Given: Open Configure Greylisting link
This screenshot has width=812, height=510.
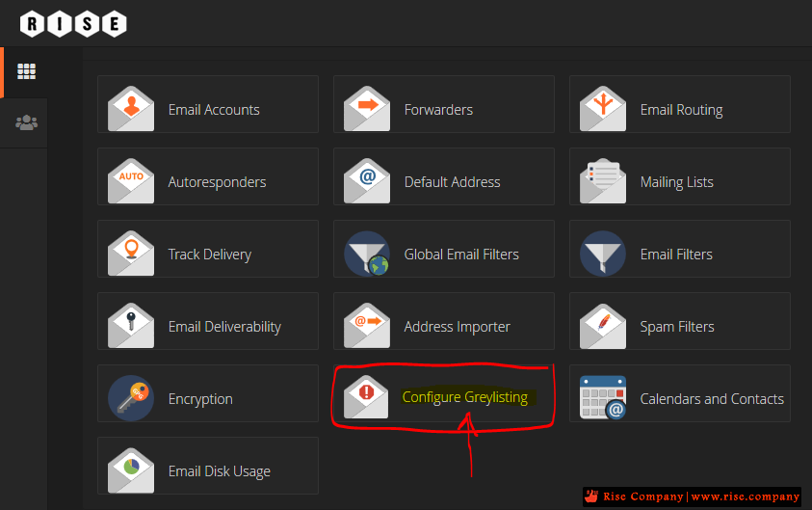Looking at the screenshot, I should pyautogui.click(x=465, y=397).
